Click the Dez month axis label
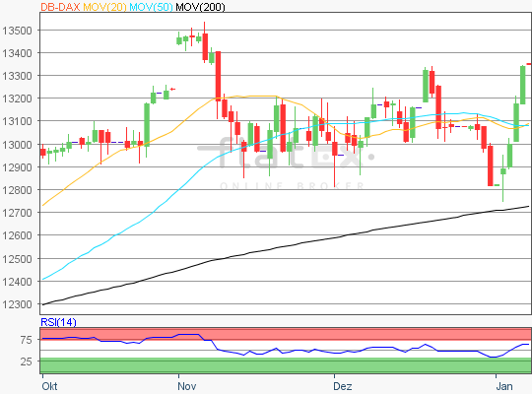Image resolution: width=532 pixels, height=394 pixels. pyautogui.click(x=342, y=386)
